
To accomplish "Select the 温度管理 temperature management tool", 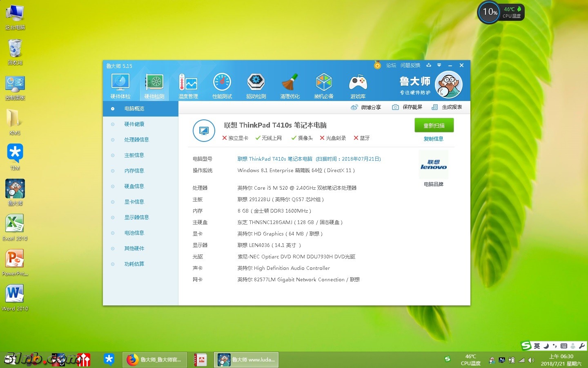I will (x=188, y=85).
